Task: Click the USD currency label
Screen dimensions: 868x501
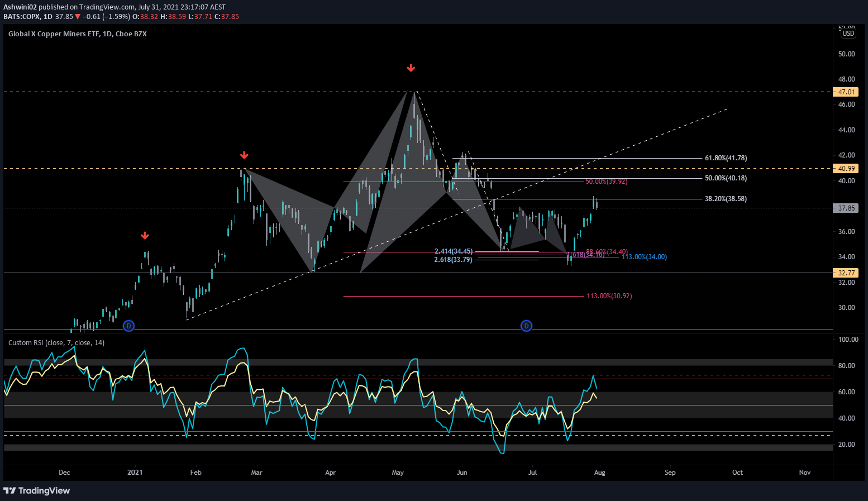Action: click(848, 34)
